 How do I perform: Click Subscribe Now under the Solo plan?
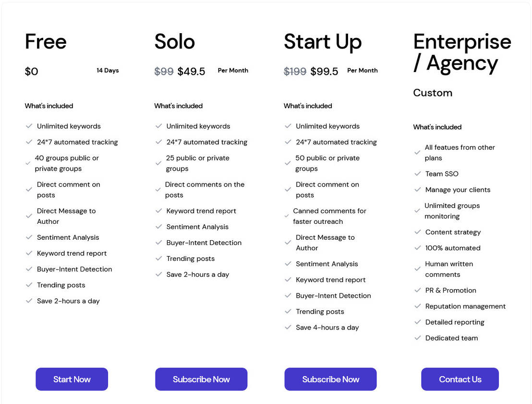[201, 379]
